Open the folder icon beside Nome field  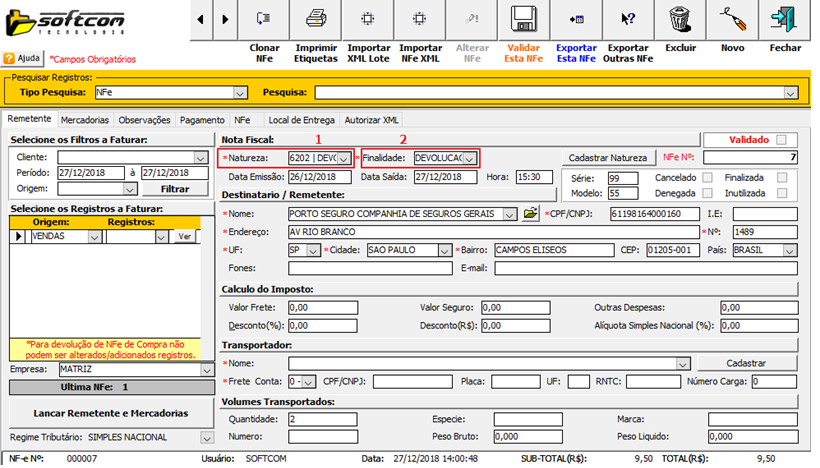531,213
